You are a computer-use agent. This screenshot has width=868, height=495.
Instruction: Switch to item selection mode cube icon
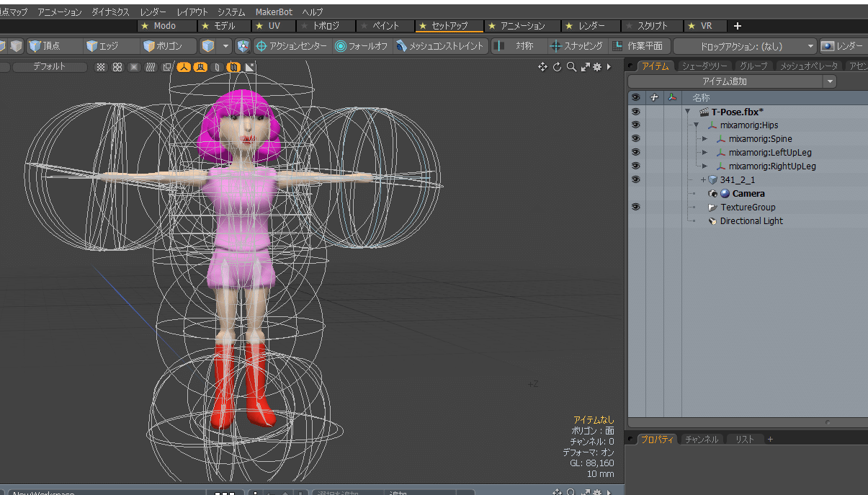point(208,46)
